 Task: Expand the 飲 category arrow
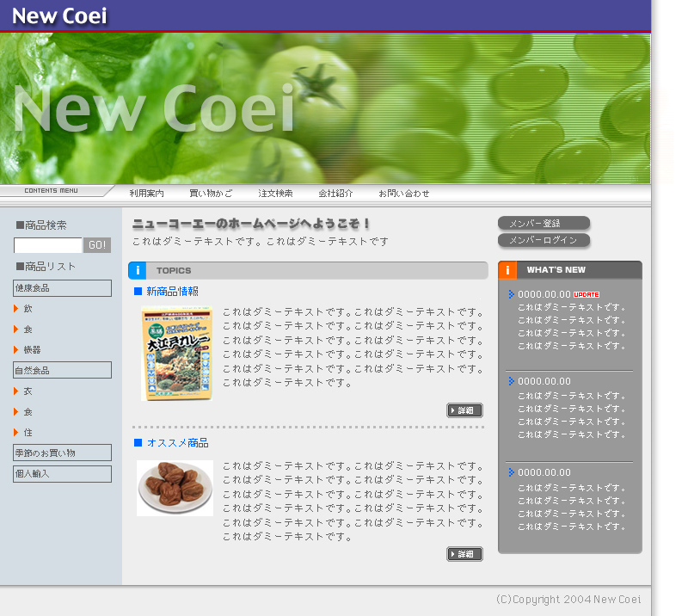click(16, 308)
